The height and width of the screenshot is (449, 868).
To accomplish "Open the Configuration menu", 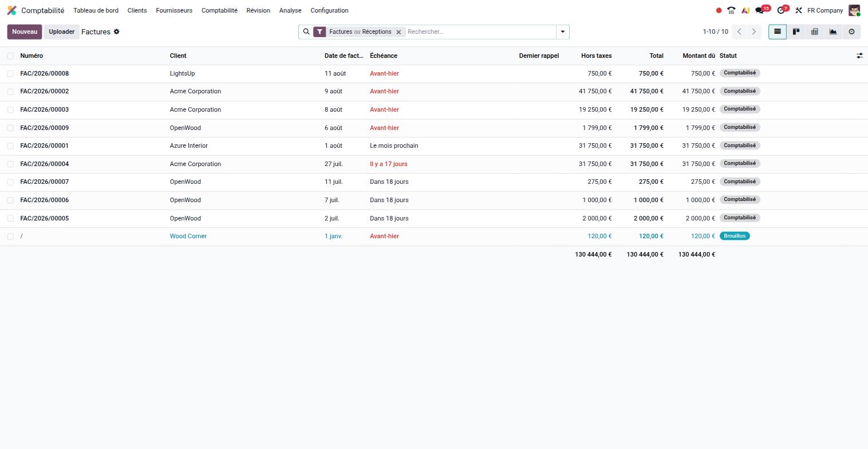I will [x=329, y=10].
